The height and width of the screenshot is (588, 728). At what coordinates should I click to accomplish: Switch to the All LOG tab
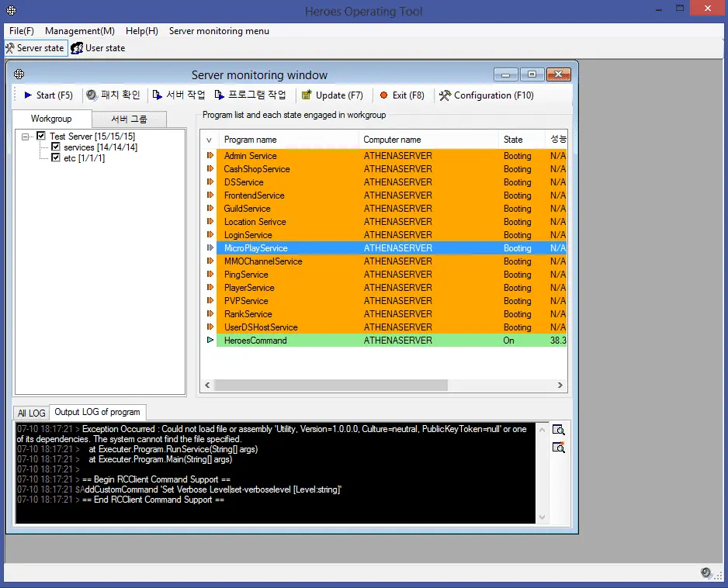32,413
